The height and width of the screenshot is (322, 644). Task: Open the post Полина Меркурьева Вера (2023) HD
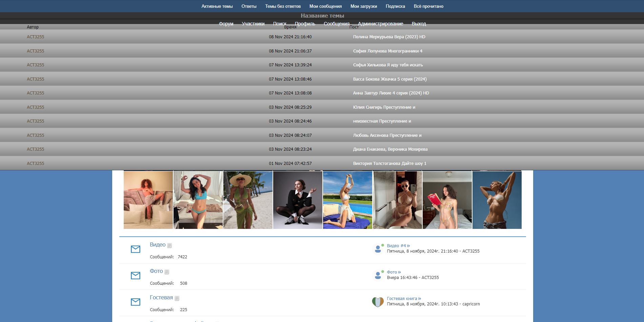coord(389,37)
